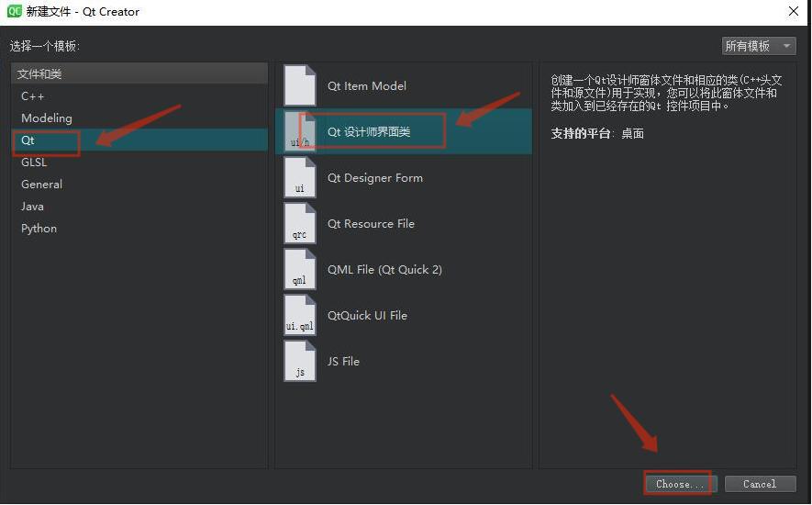The height and width of the screenshot is (505, 812).
Task: Select the Qt category
Action: pyautogui.click(x=139, y=140)
